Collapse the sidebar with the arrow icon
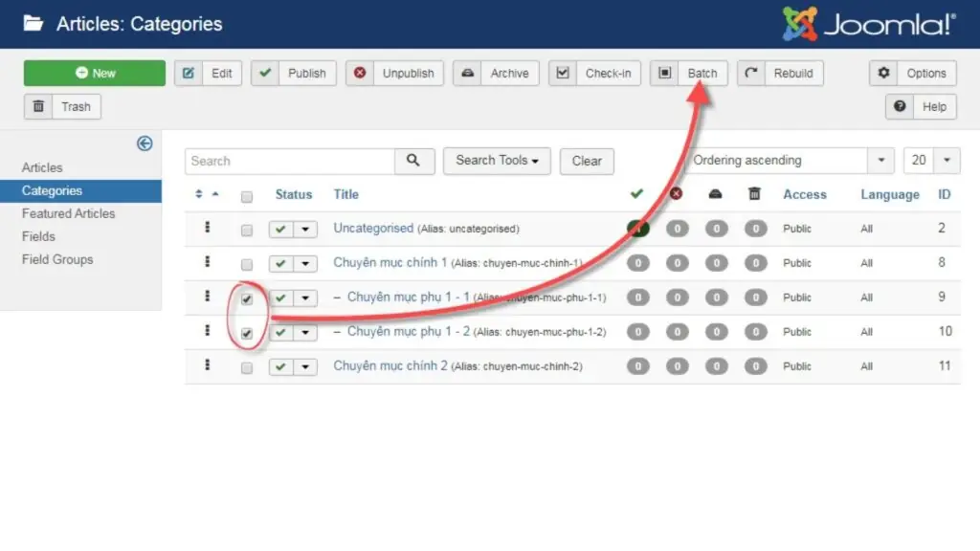This screenshot has width=980, height=551. 145,143
